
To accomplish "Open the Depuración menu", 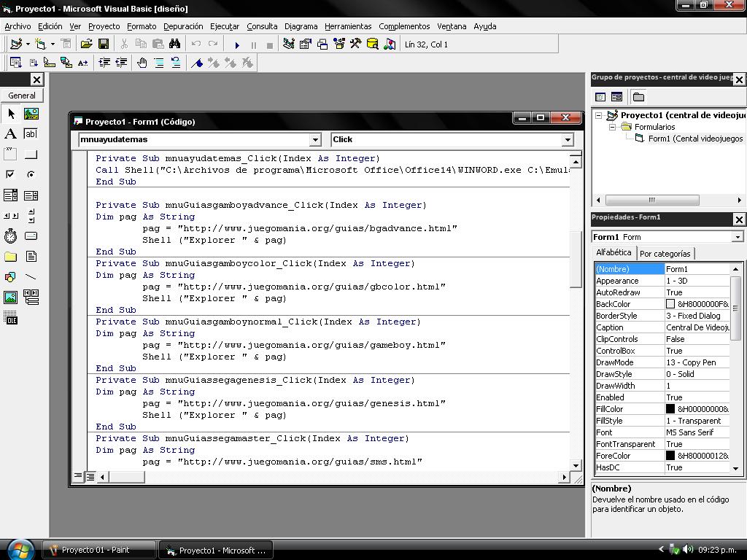I will [183, 27].
